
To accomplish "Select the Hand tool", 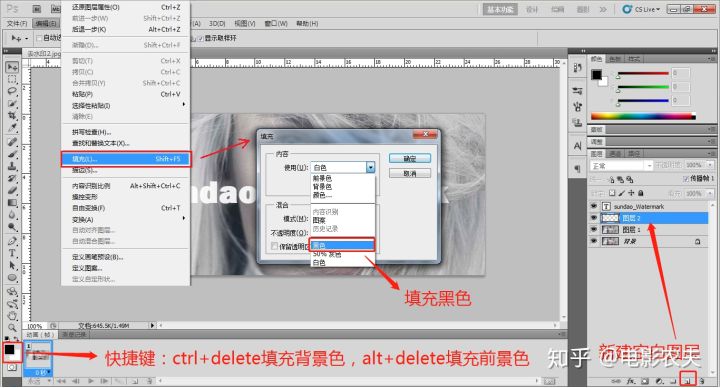I will click(x=12, y=315).
